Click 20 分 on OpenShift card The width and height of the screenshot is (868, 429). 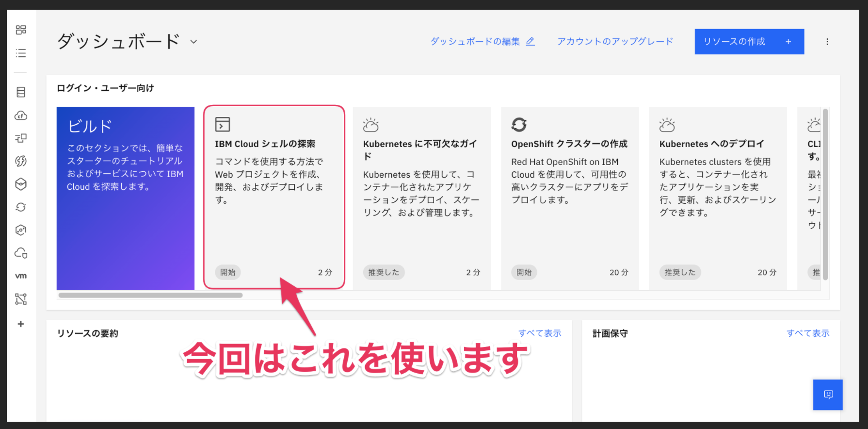point(619,273)
